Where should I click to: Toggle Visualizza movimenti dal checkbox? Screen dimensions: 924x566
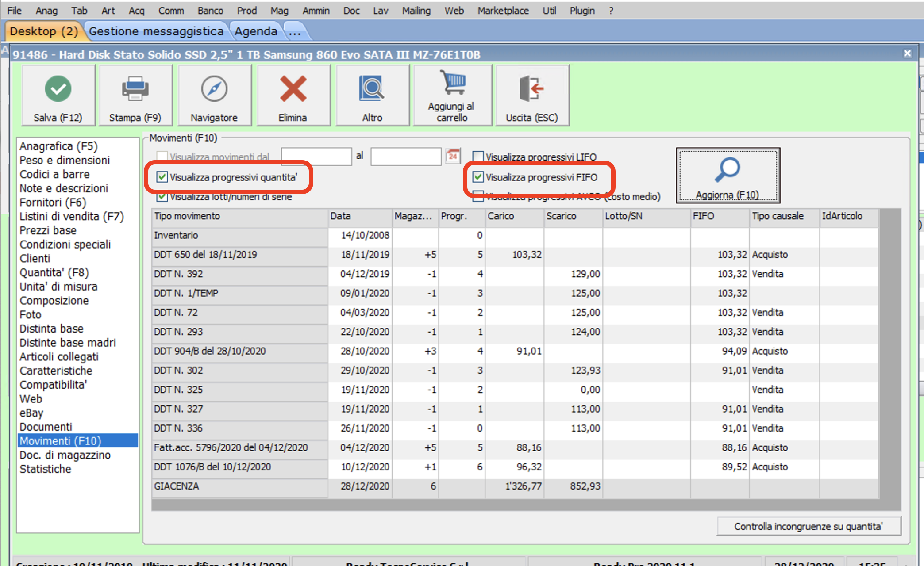pyautogui.click(x=162, y=157)
